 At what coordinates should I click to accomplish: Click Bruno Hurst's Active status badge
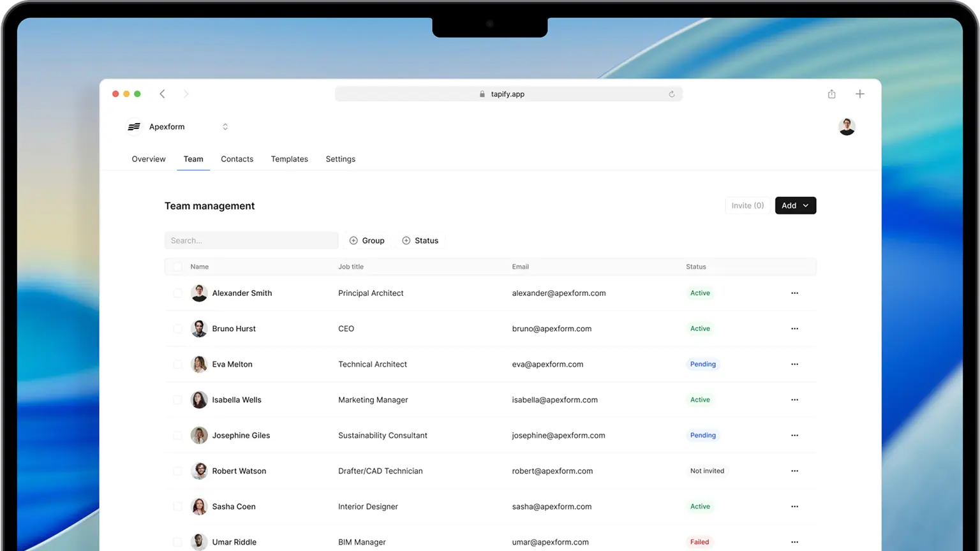(700, 328)
